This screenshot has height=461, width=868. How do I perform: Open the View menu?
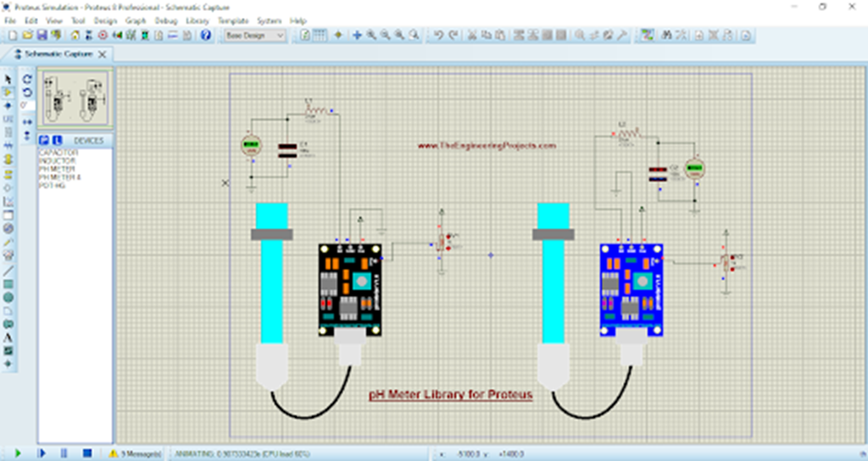click(x=53, y=20)
